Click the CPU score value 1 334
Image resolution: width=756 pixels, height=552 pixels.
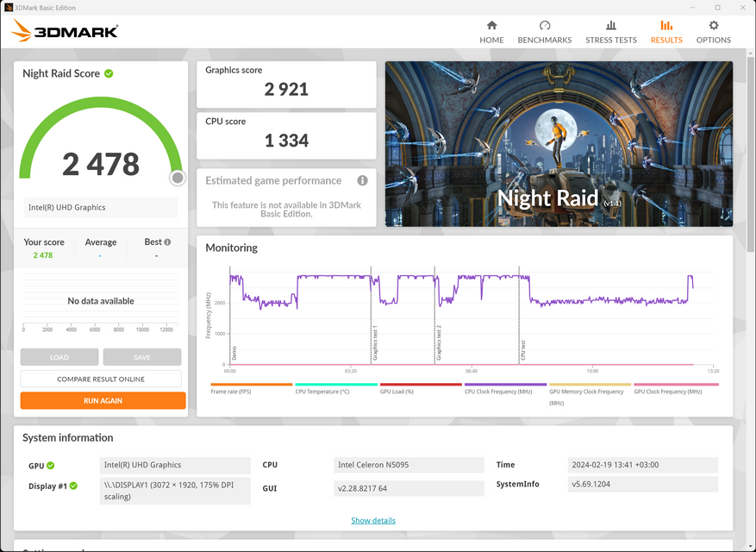286,141
